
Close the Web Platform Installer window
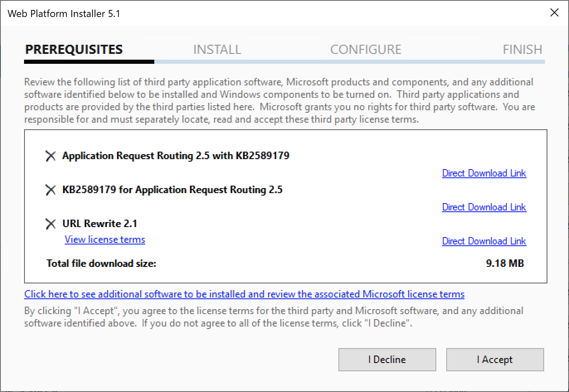tap(554, 13)
